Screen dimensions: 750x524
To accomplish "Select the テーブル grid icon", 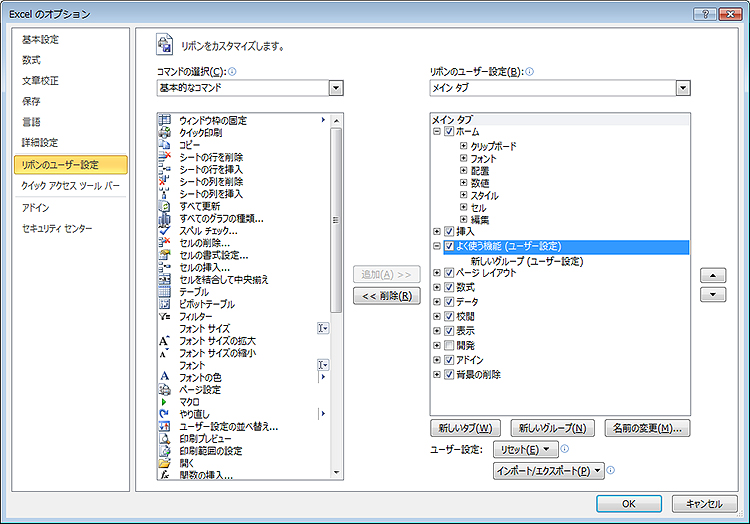I will tap(165, 292).
